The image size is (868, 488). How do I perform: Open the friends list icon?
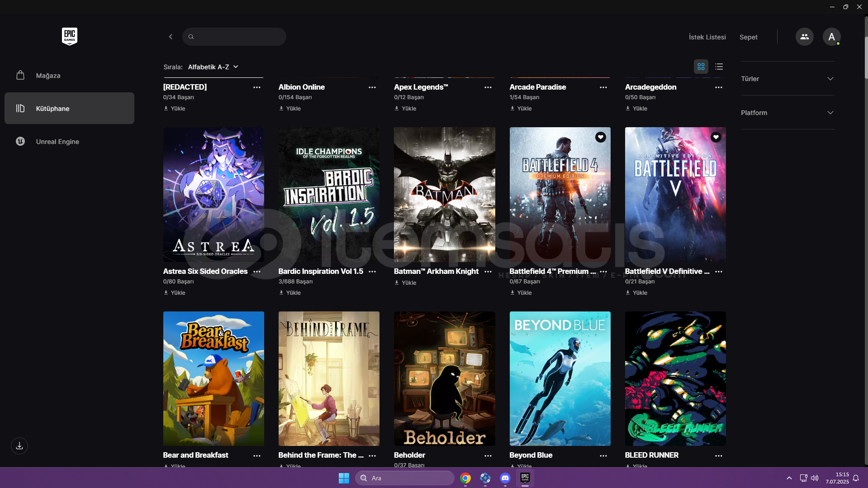(x=804, y=37)
